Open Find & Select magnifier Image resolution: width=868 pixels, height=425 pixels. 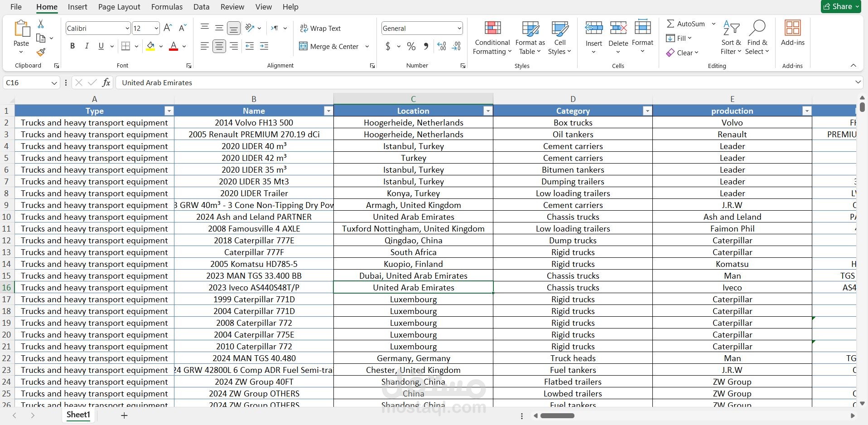pyautogui.click(x=757, y=38)
